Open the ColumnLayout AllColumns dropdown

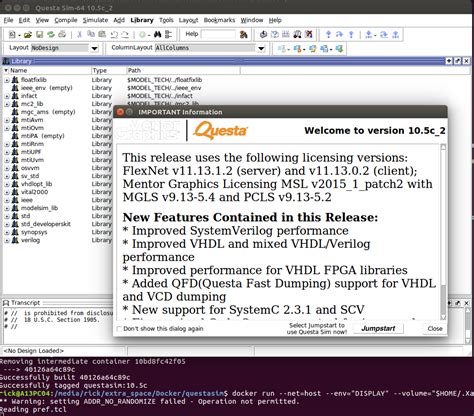coord(261,49)
